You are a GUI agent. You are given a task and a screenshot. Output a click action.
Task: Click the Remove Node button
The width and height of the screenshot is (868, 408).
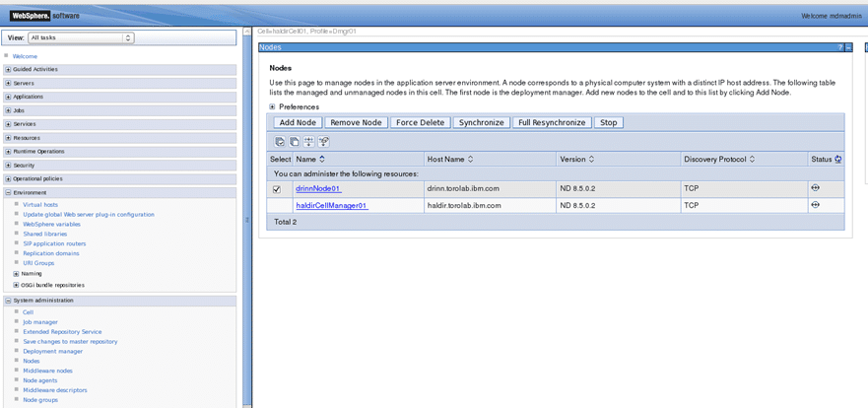(356, 122)
